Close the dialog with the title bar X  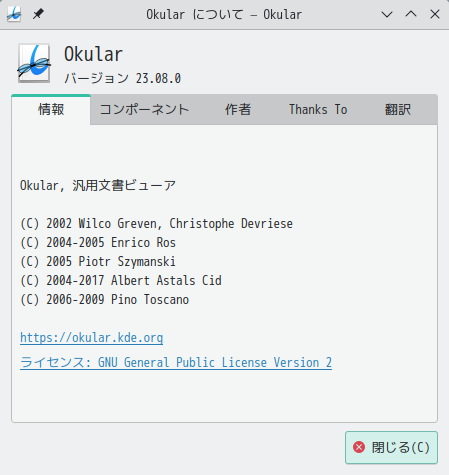click(435, 14)
